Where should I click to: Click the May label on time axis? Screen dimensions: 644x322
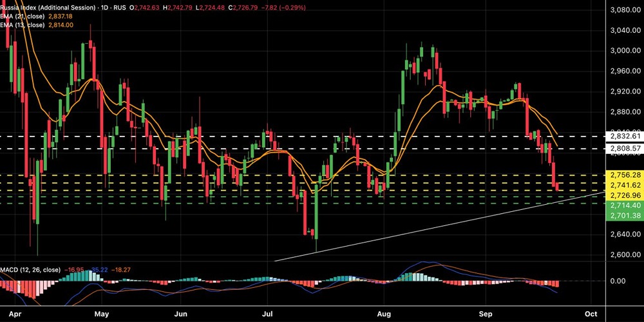pos(100,314)
